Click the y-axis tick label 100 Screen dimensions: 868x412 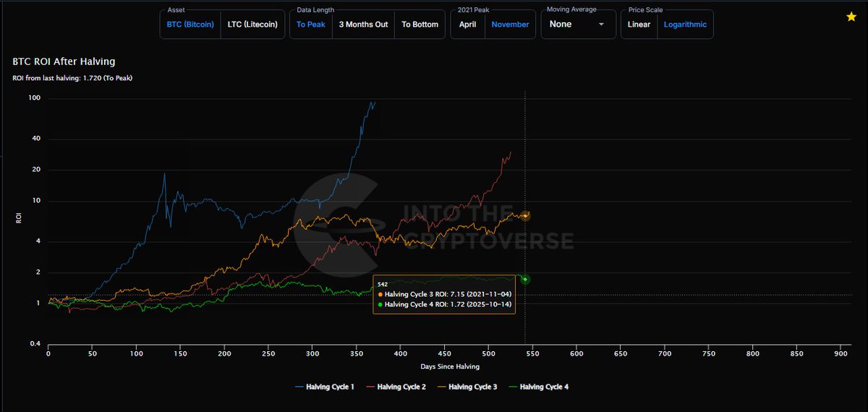point(34,97)
